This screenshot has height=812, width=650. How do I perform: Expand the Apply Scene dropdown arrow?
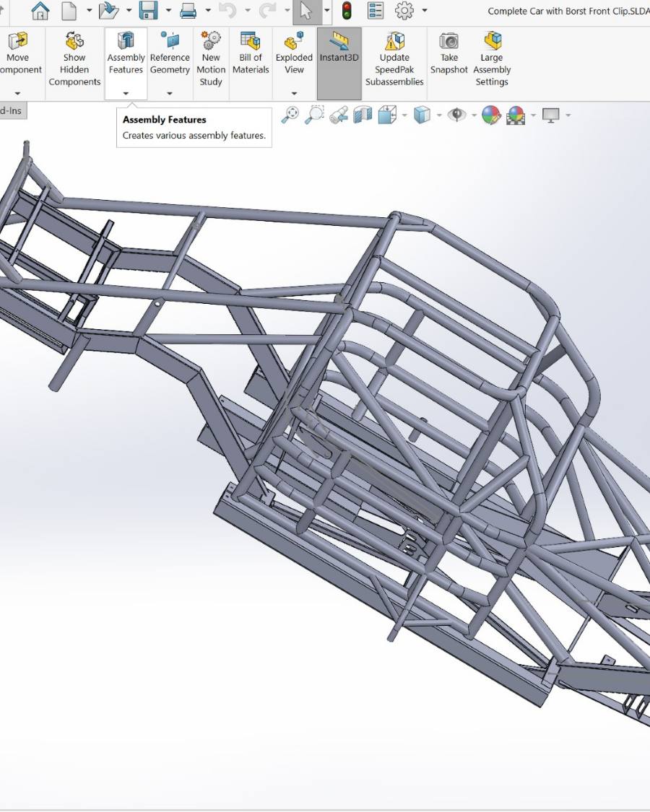[x=534, y=115]
